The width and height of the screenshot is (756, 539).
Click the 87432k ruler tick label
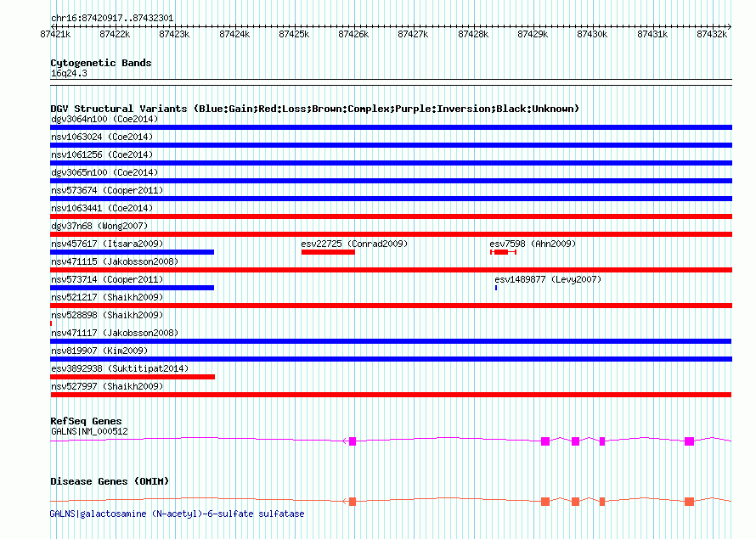click(712, 34)
